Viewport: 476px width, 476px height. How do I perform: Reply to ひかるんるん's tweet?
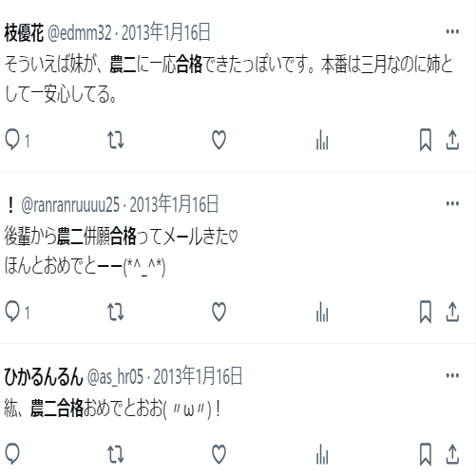pyautogui.click(x=12, y=454)
